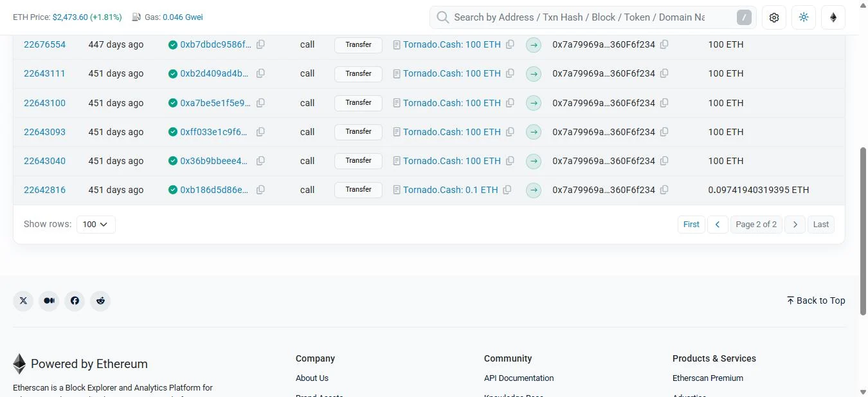Copy recipient address in block 22643111 row

[664, 73]
